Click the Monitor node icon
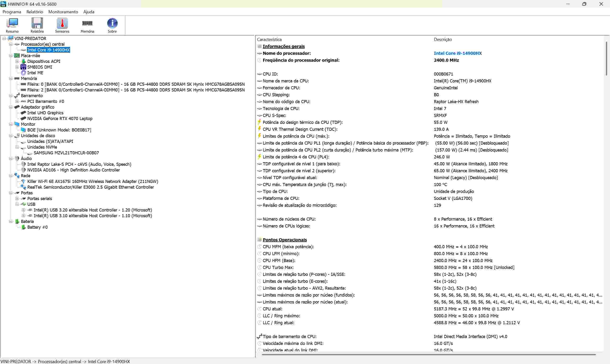 [17, 124]
